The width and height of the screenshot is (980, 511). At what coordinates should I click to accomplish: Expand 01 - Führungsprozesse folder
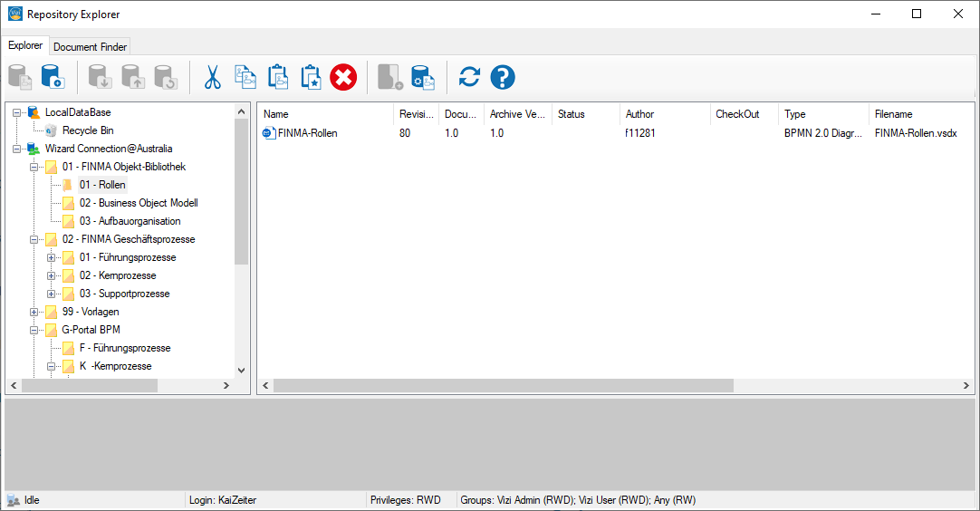pyautogui.click(x=52, y=257)
